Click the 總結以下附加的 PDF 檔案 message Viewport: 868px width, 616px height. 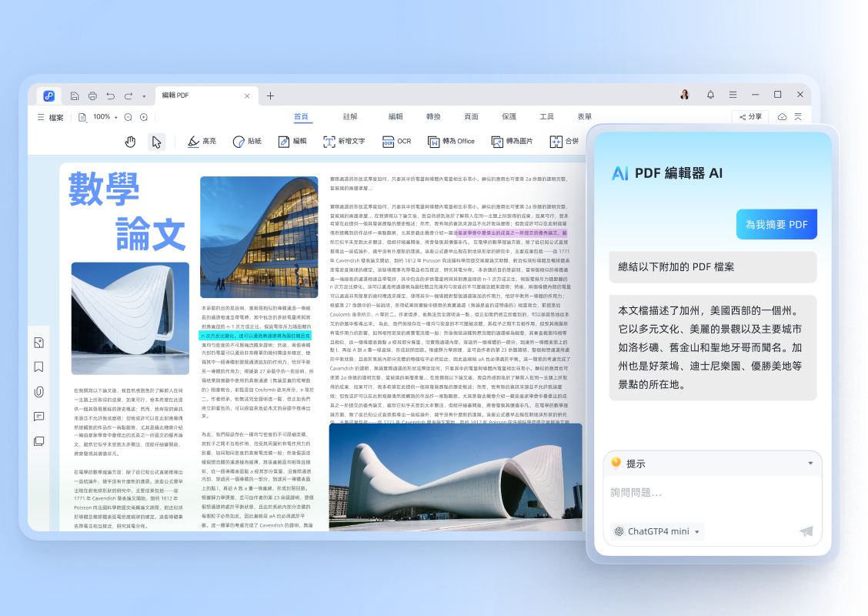713,267
